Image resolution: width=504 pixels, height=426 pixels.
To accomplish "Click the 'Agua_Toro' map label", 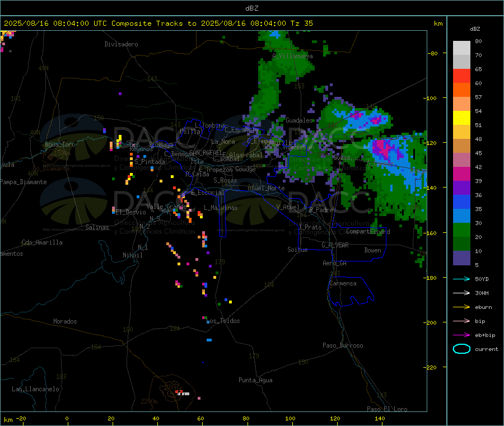I will coord(60,144).
